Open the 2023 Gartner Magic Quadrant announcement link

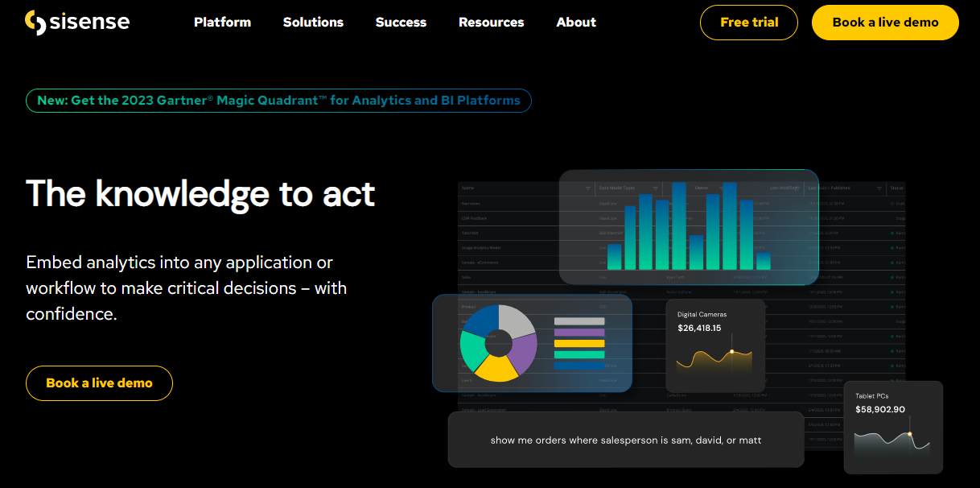coord(278,101)
